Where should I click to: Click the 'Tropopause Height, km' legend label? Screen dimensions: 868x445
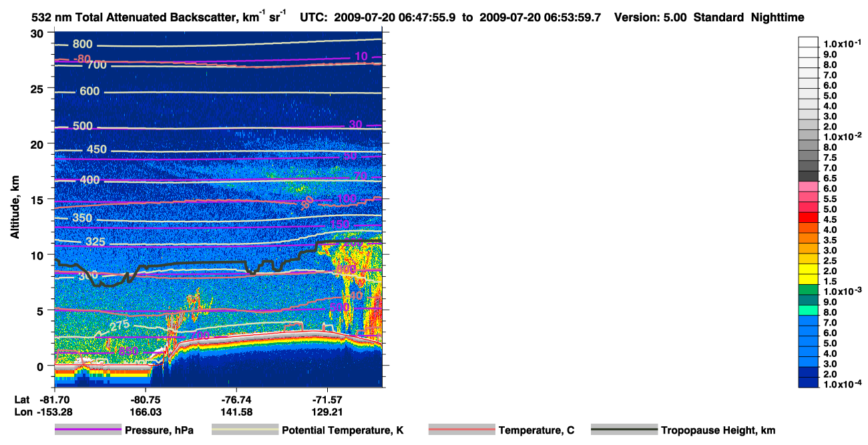718,430
